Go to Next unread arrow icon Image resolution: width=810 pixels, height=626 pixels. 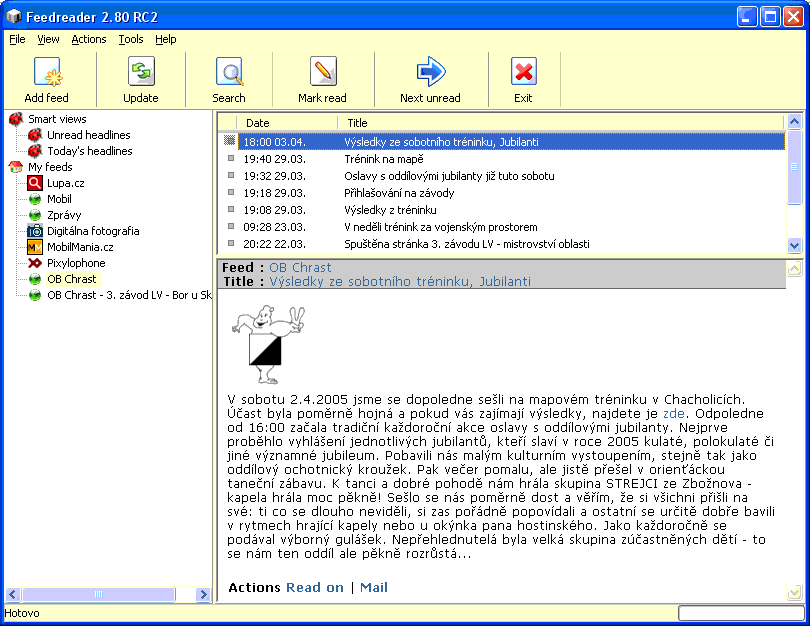tap(430, 71)
